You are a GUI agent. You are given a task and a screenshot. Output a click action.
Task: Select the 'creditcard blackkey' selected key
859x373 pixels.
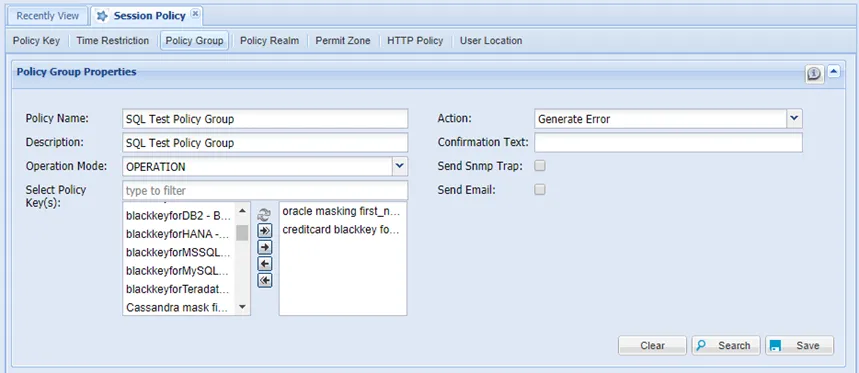(343, 229)
